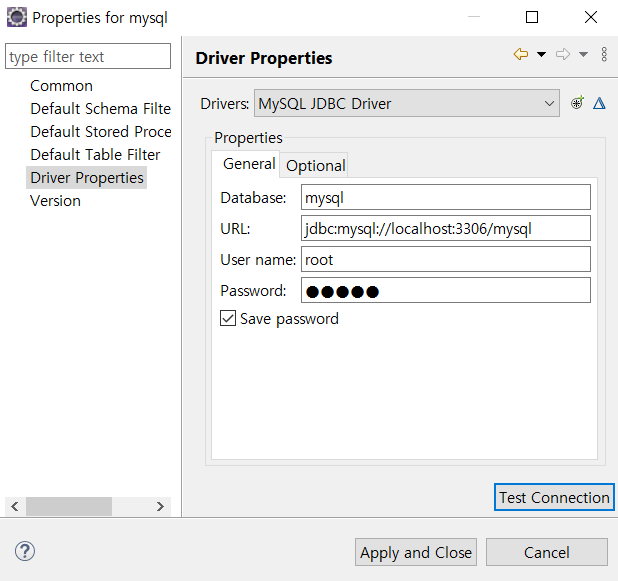The height and width of the screenshot is (581, 618).
Task: Click the User name input field
Action: 446,259
